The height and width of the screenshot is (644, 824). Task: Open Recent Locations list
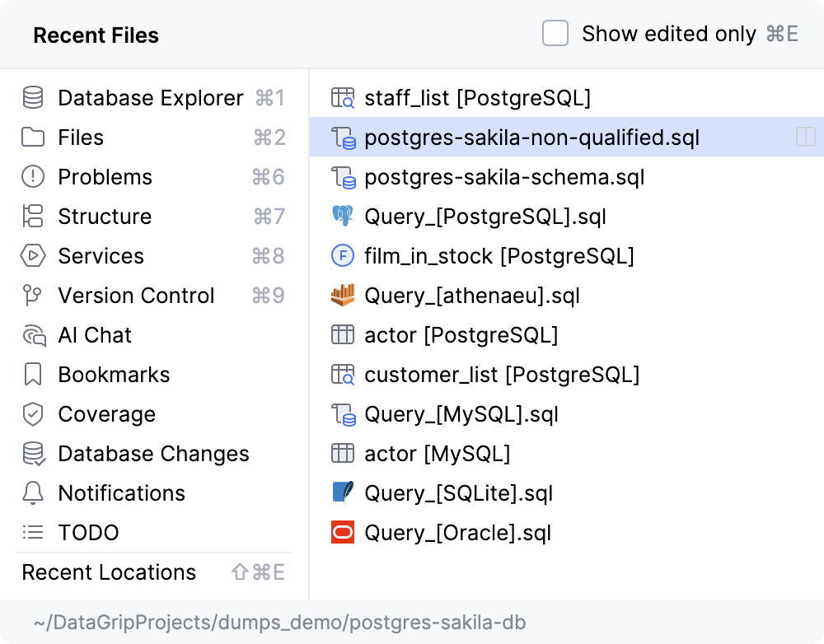[x=109, y=572]
